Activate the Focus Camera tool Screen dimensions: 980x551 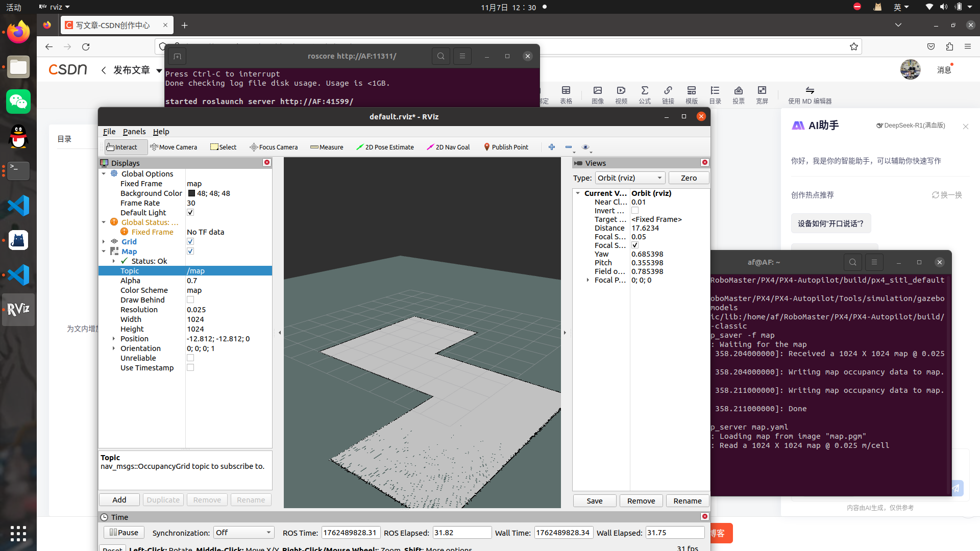(x=274, y=147)
